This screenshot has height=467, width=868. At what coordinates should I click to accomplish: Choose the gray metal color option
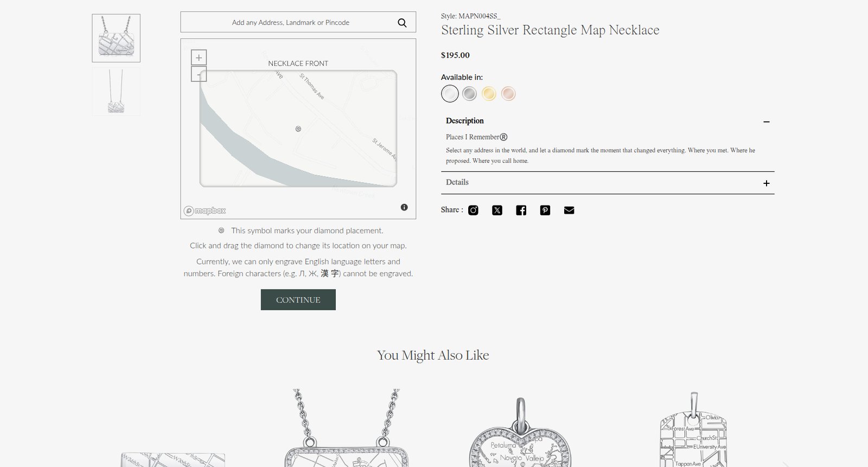point(470,94)
